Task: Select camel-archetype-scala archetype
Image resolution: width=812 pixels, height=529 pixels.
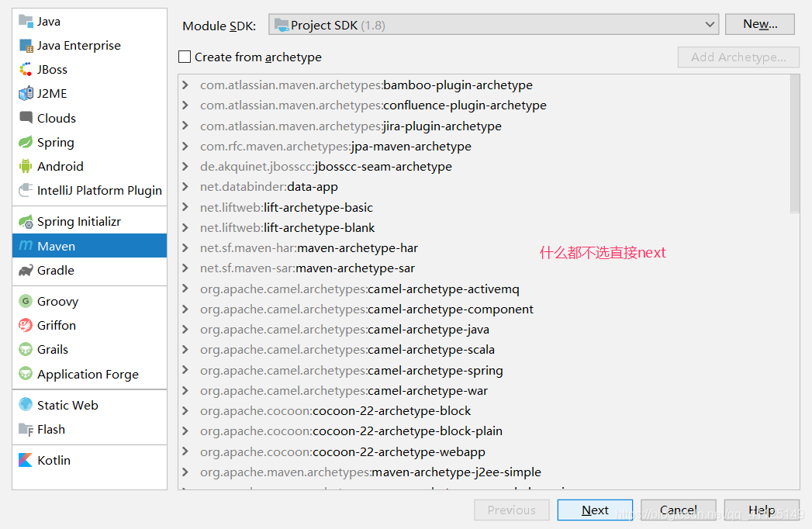Action: (x=347, y=350)
